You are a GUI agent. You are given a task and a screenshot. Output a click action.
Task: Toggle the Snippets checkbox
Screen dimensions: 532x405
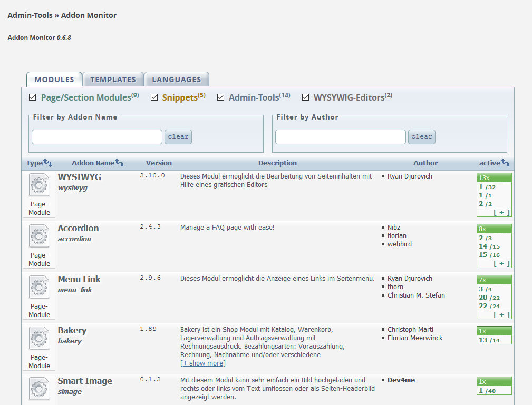coord(154,97)
